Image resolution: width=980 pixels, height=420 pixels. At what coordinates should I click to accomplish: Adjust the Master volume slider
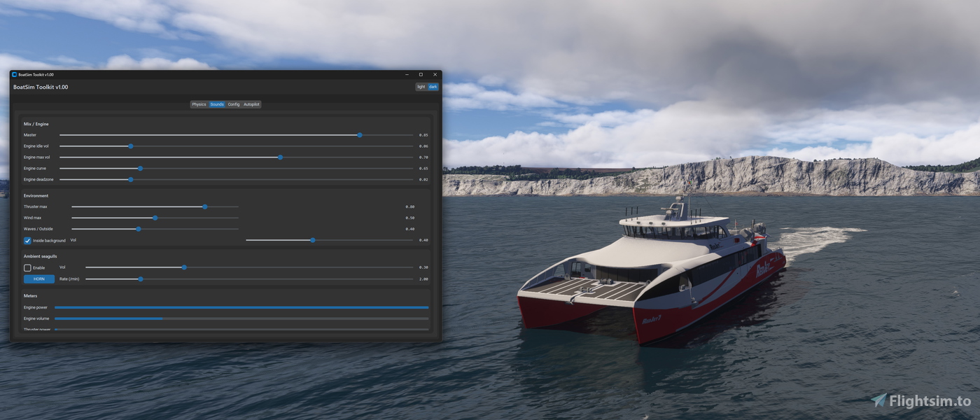[x=359, y=134]
